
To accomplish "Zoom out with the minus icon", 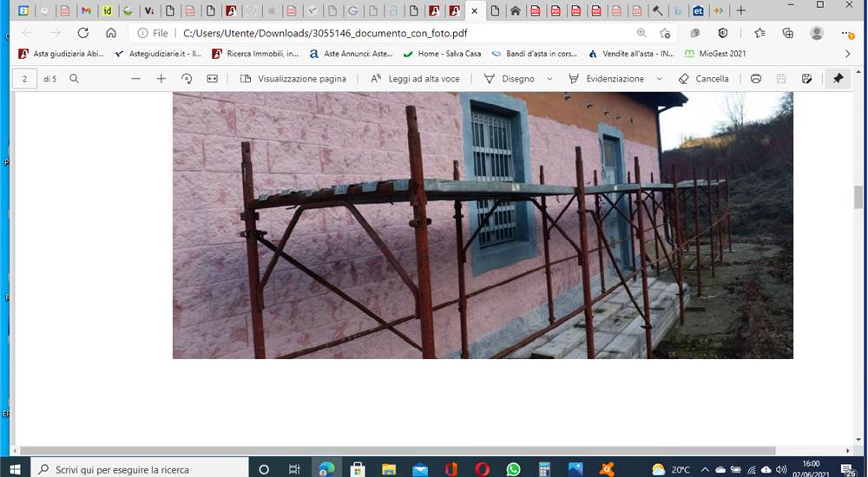I will tap(135, 79).
